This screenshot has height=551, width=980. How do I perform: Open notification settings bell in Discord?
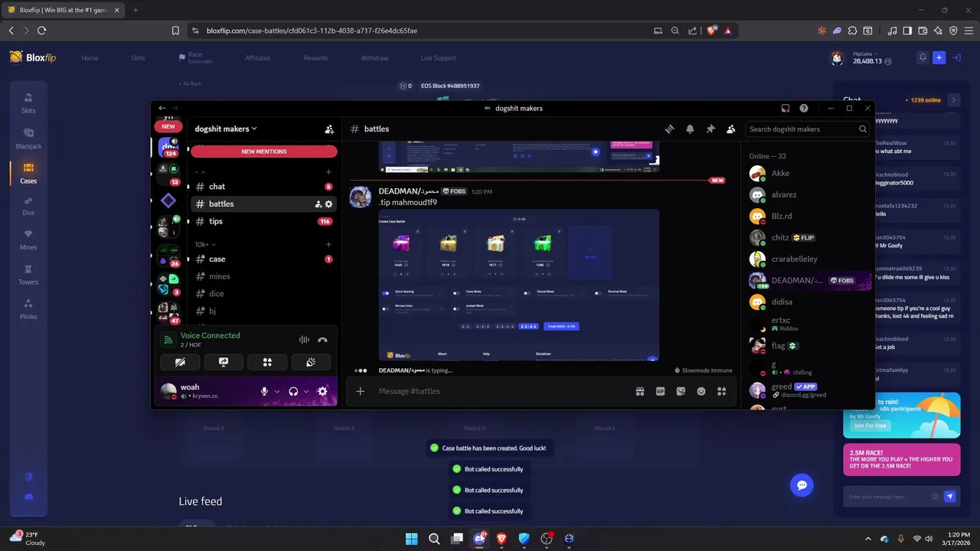click(690, 129)
